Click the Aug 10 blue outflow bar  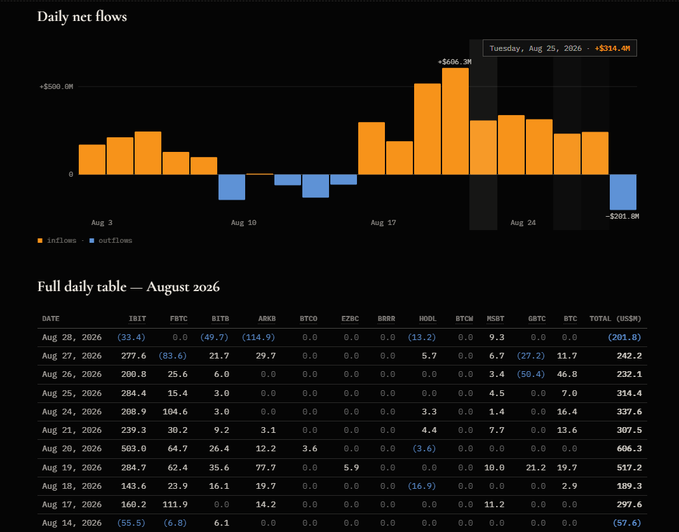click(232, 187)
